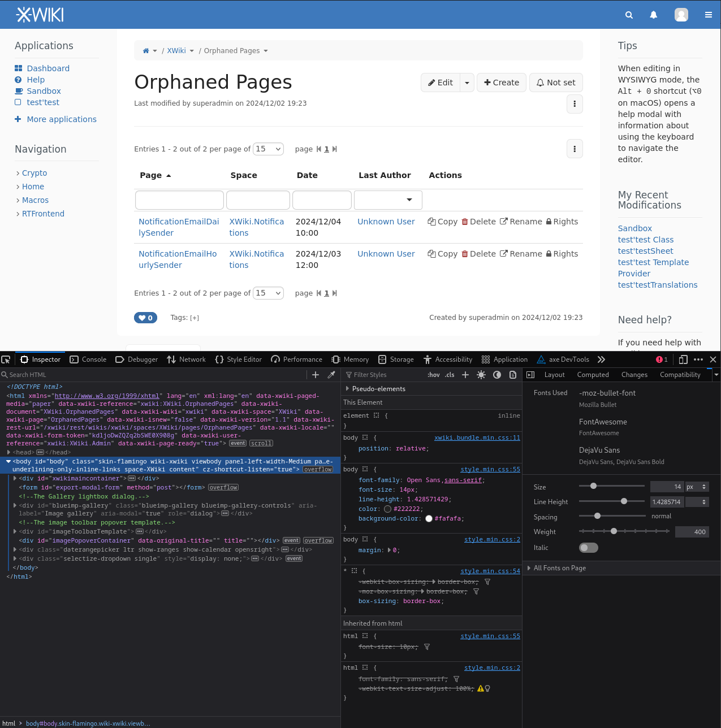Open More applications link

click(x=62, y=119)
